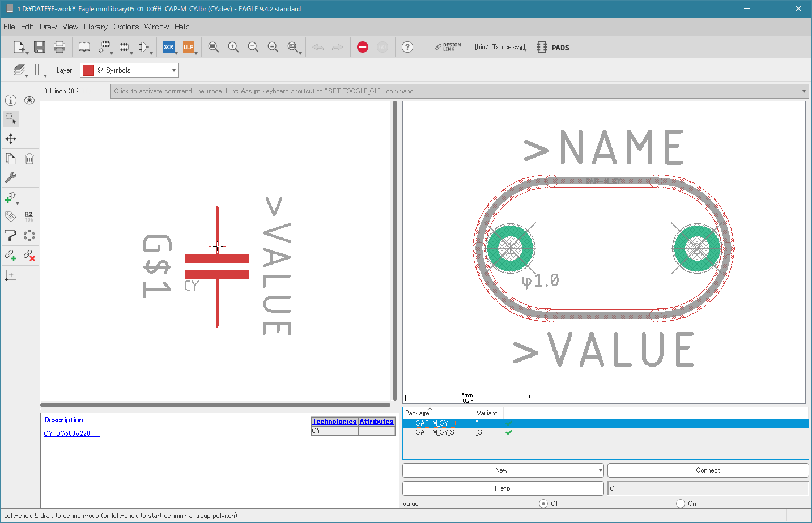Screen dimensions: 812x523
Task: Open the Edit menu
Action: pos(27,27)
